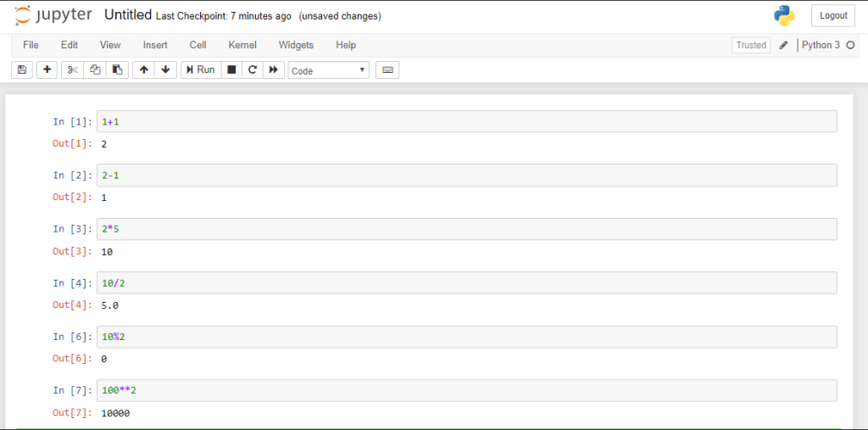Cut selected cells with scissors icon
This screenshot has width=868, height=430.
pyautogui.click(x=73, y=70)
